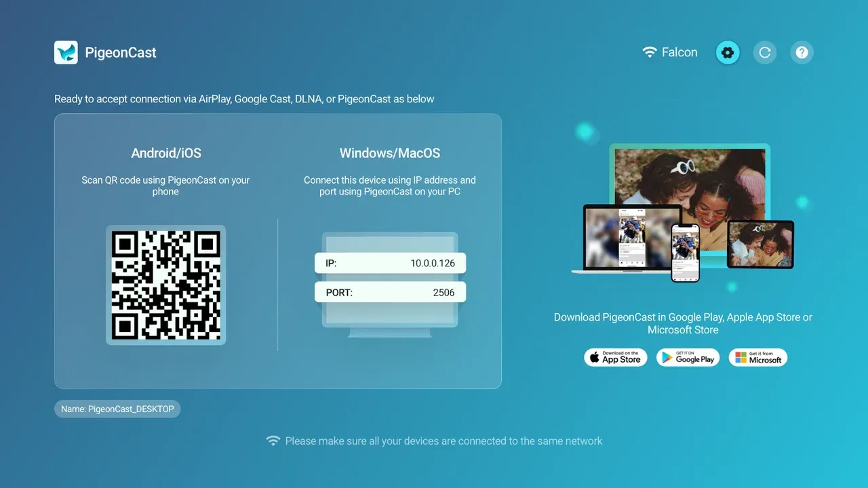Click the QR code image
This screenshot has height=488, width=868.
166,285
